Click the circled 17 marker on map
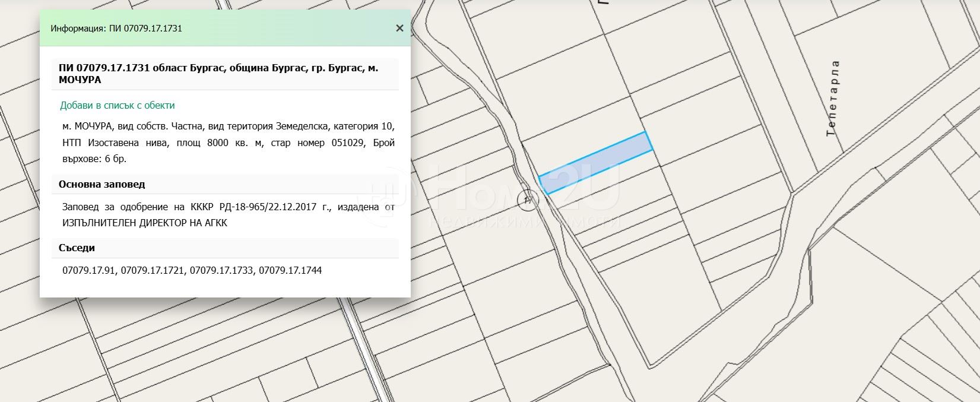Screen dimensions: 980x402 (x=526, y=201)
